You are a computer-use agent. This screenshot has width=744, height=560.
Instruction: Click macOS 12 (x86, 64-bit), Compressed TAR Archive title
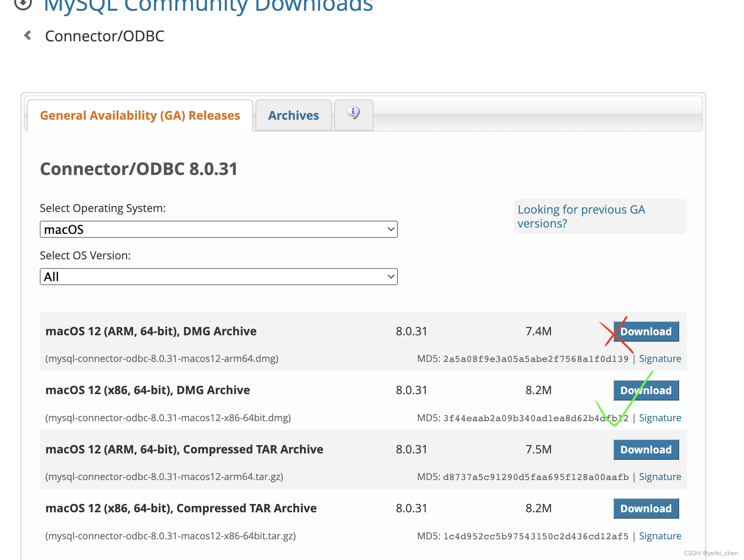[181, 508]
